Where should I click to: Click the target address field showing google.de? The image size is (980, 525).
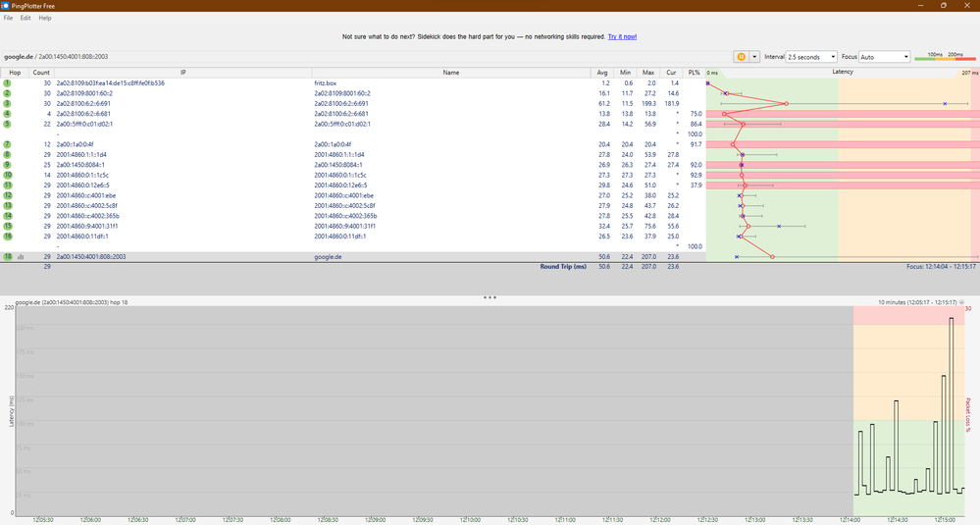click(x=366, y=57)
